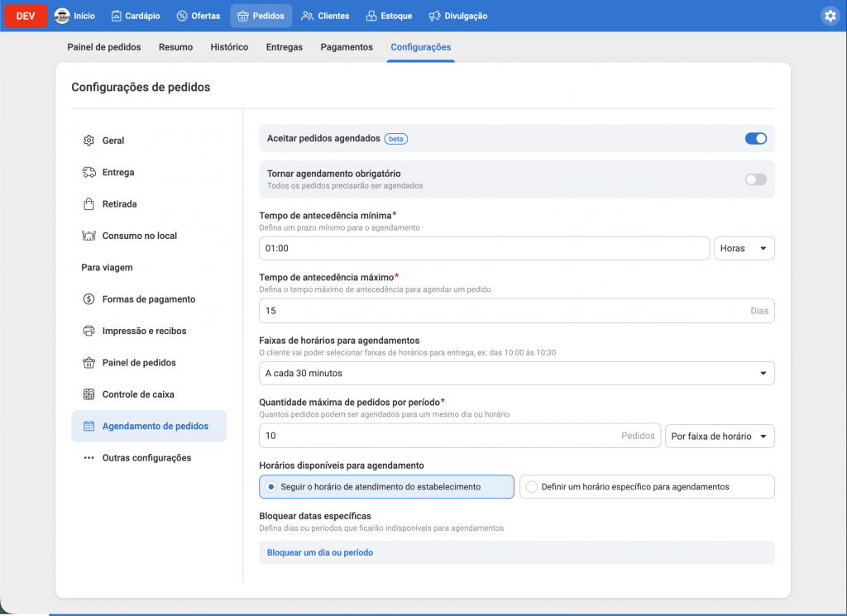The height and width of the screenshot is (616, 847).
Task: Click the Tempo de antecedência mínima input field
Action: pos(485,247)
